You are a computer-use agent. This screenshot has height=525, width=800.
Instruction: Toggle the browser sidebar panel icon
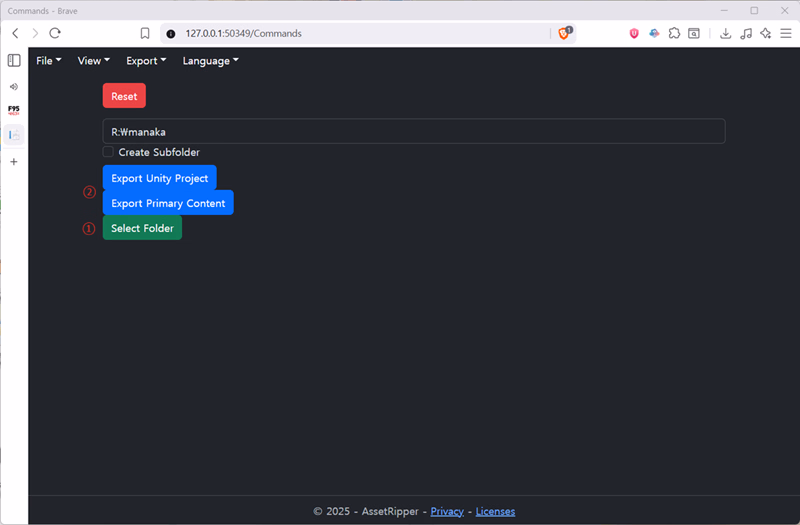point(14,61)
